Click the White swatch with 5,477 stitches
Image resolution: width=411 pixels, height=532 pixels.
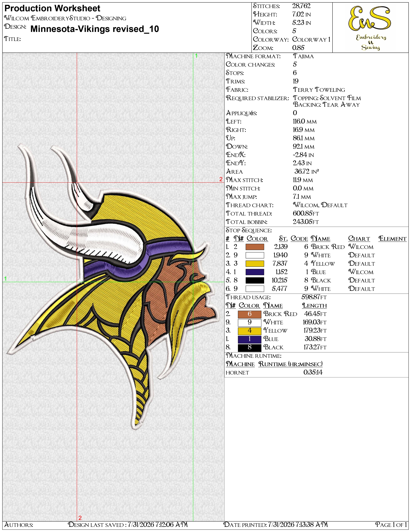click(255, 289)
